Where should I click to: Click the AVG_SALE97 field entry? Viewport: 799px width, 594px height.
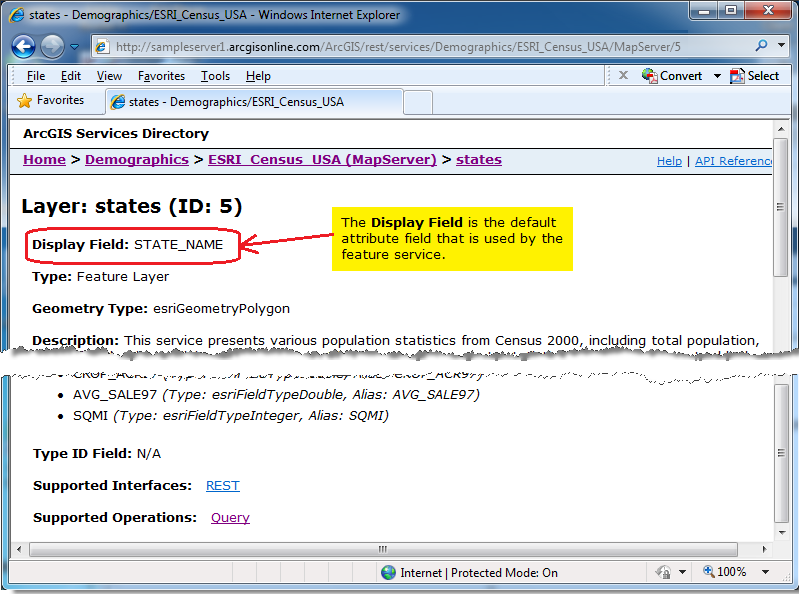click(276, 394)
